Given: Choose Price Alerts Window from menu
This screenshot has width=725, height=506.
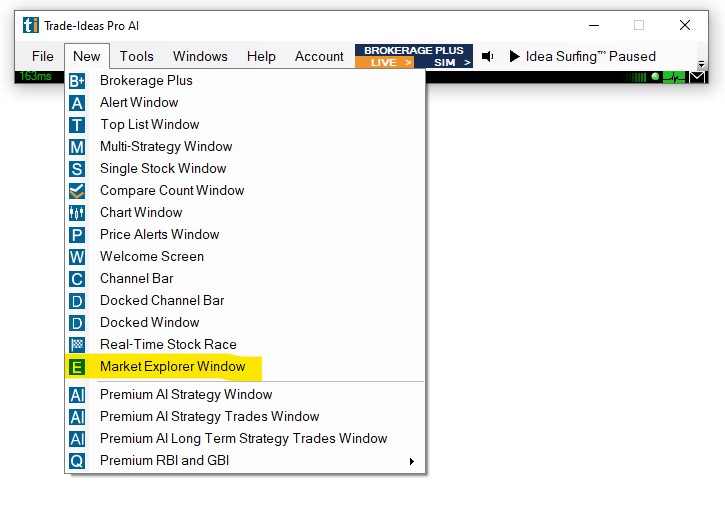Looking at the screenshot, I should [x=159, y=234].
